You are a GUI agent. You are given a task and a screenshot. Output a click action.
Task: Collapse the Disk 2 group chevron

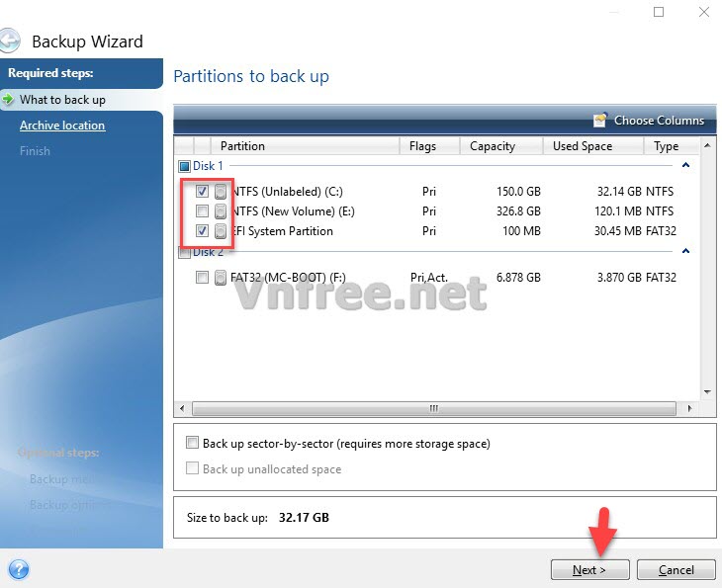pyautogui.click(x=685, y=251)
